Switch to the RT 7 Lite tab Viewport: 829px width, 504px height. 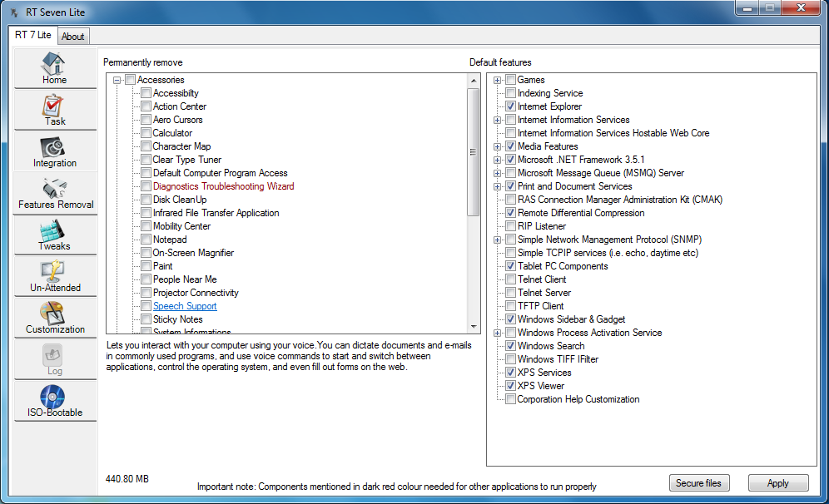[x=32, y=35]
